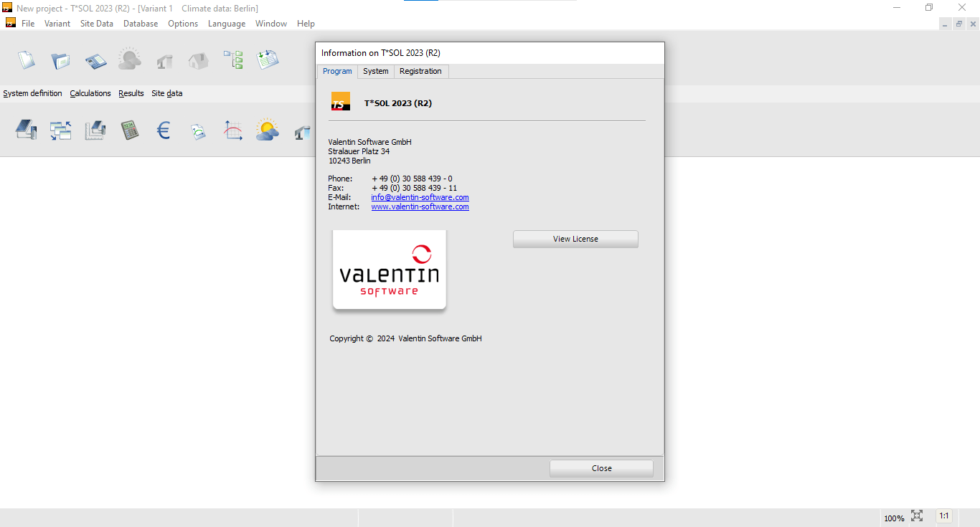Image resolution: width=980 pixels, height=527 pixels.
Task: Restore the inner MDI child window
Action: pos(958,24)
